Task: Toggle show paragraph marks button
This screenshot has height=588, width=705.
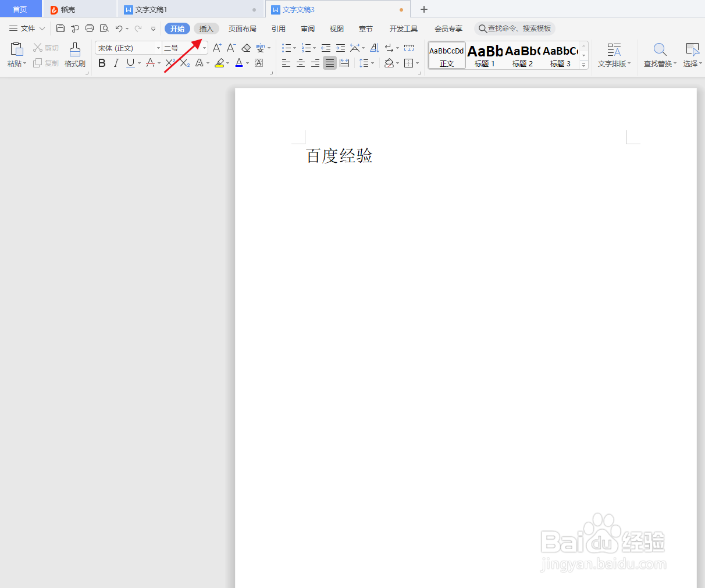Action: 389,48
